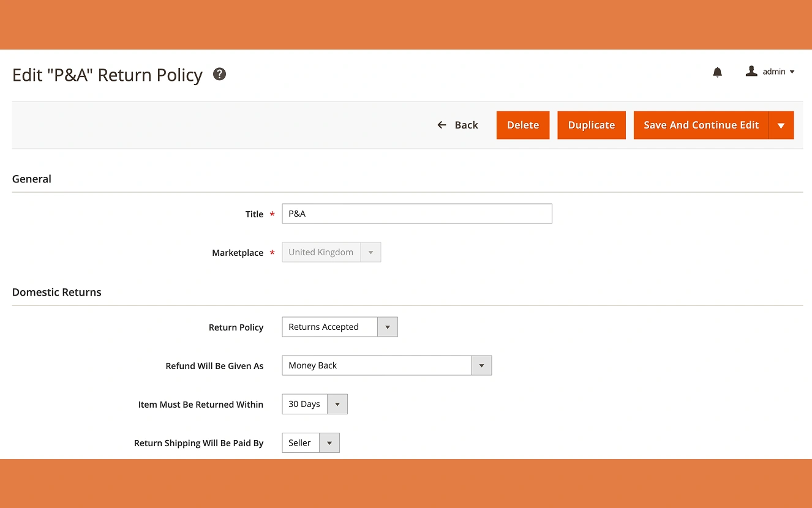Open the help question mark icon

coord(219,74)
